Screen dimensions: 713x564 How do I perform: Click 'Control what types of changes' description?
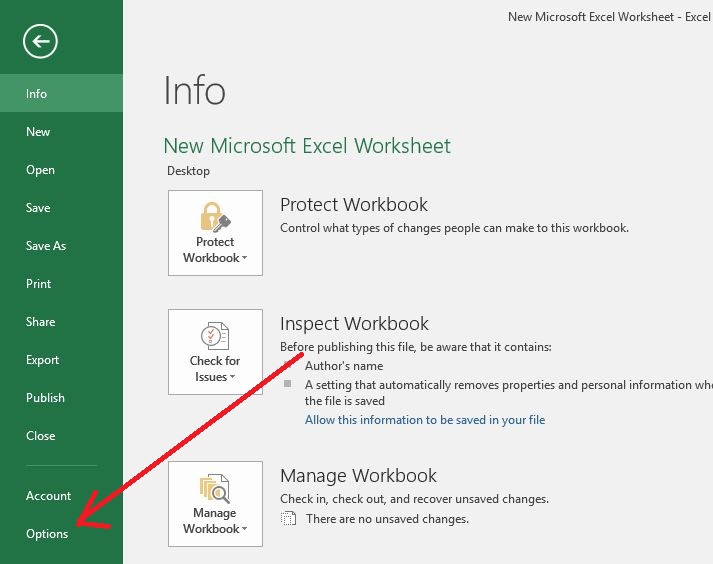tap(454, 227)
